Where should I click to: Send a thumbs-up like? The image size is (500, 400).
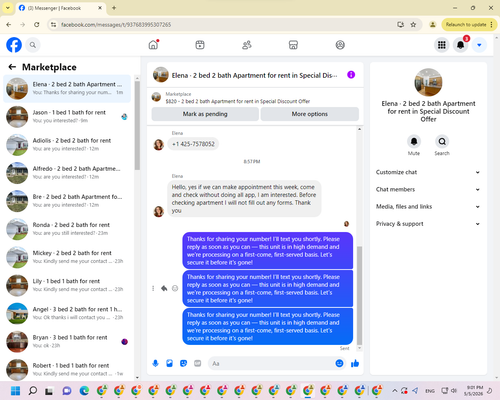(355, 363)
